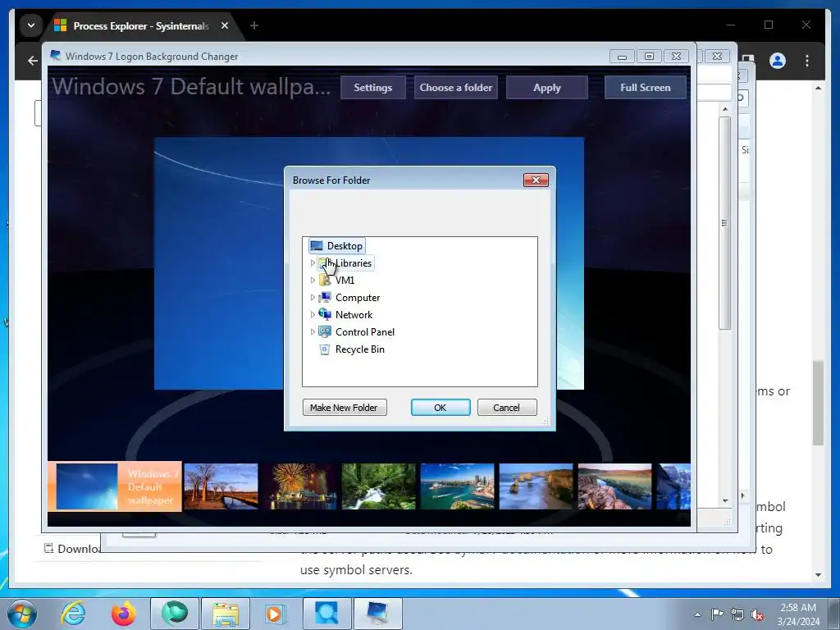Expand the Network tree node
This screenshot has height=630, width=840.
pyautogui.click(x=313, y=314)
